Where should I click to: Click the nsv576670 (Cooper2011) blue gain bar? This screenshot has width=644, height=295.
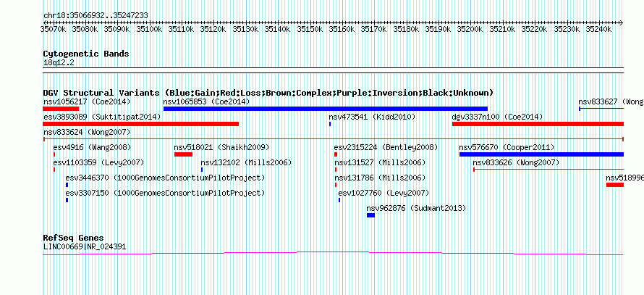point(542,154)
